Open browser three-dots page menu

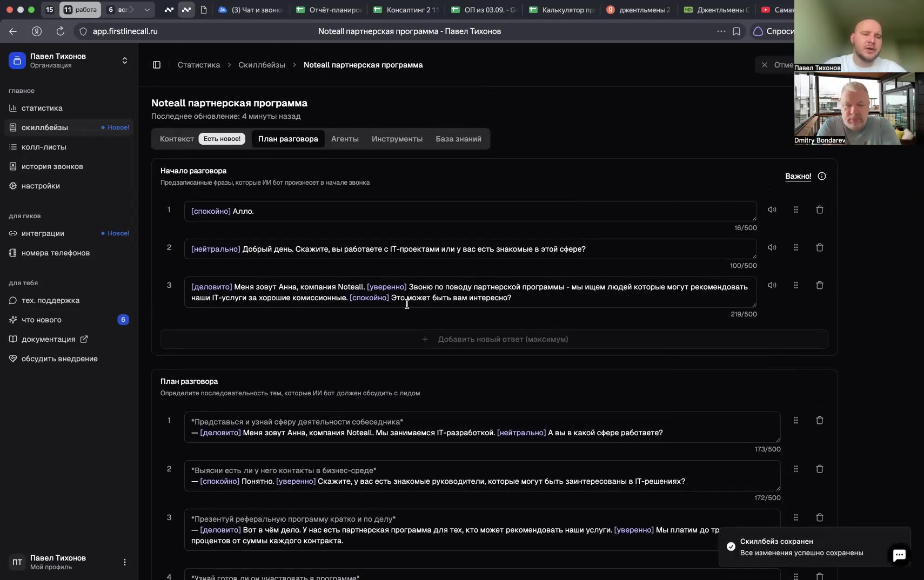(721, 31)
